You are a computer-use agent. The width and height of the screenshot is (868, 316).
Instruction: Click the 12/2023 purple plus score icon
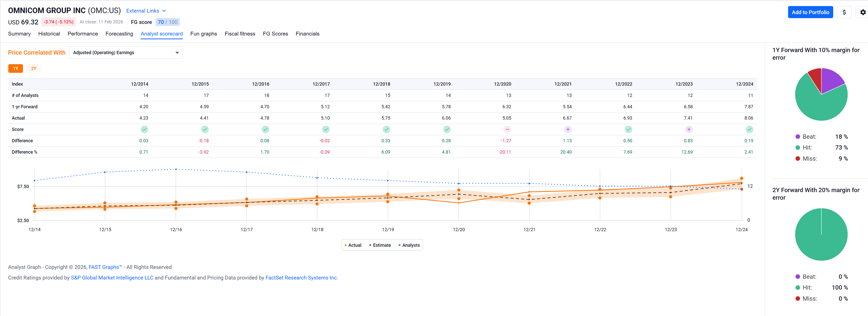689,129
